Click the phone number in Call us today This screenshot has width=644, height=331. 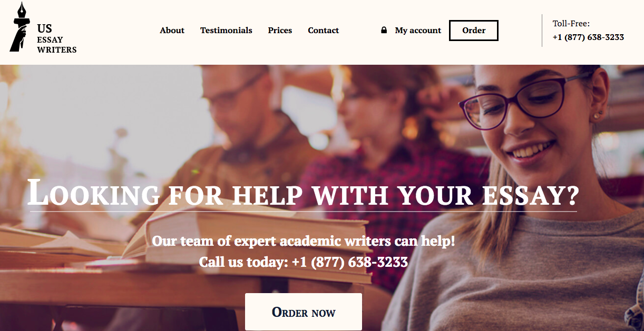tap(350, 262)
